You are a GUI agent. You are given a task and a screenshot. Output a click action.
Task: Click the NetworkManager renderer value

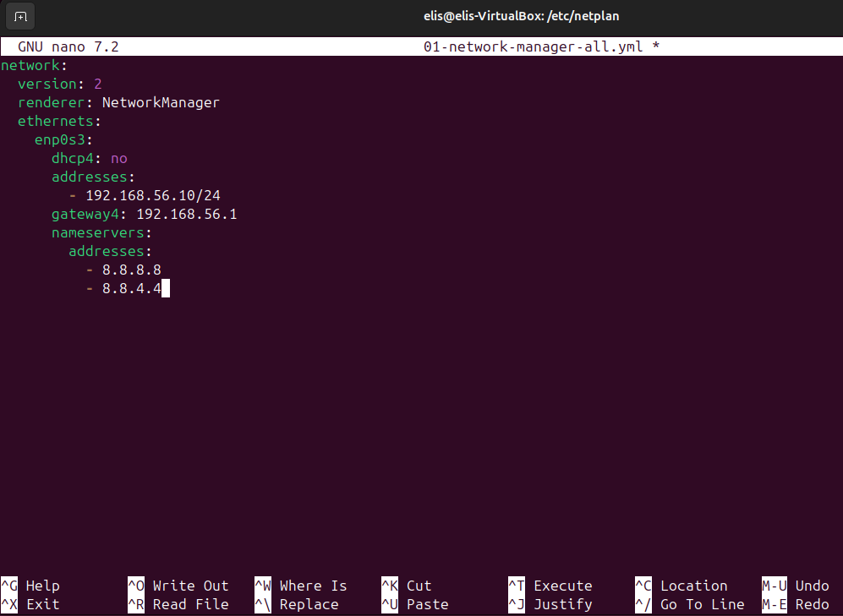tap(161, 102)
